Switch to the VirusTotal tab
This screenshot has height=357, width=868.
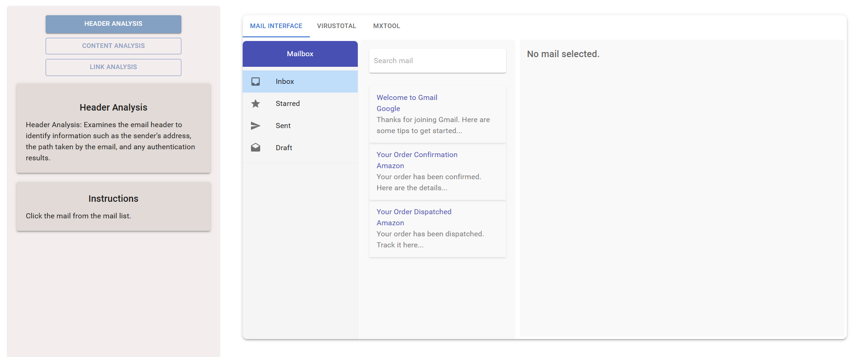pyautogui.click(x=336, y=26)
